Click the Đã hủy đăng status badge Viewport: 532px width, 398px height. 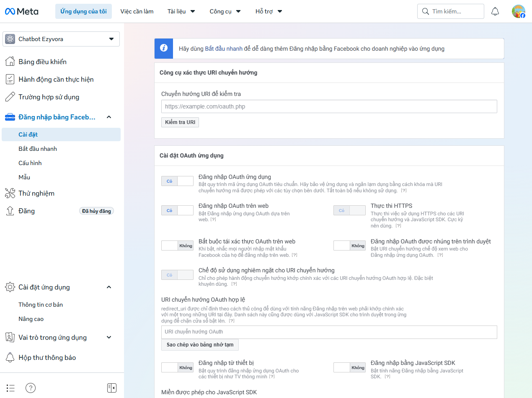[x=97, y=211]
